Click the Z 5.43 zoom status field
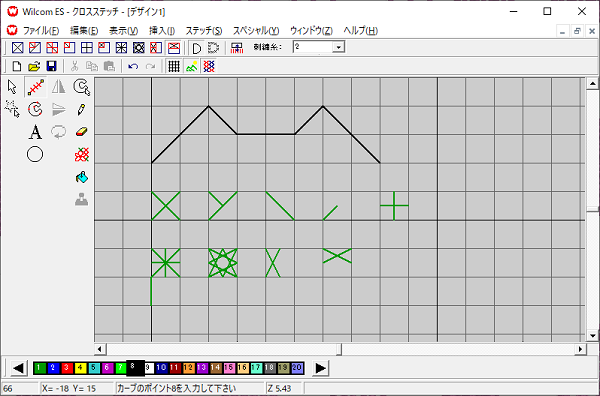Image resolution: width=600 pixels, height=396 pixels. 284,389
